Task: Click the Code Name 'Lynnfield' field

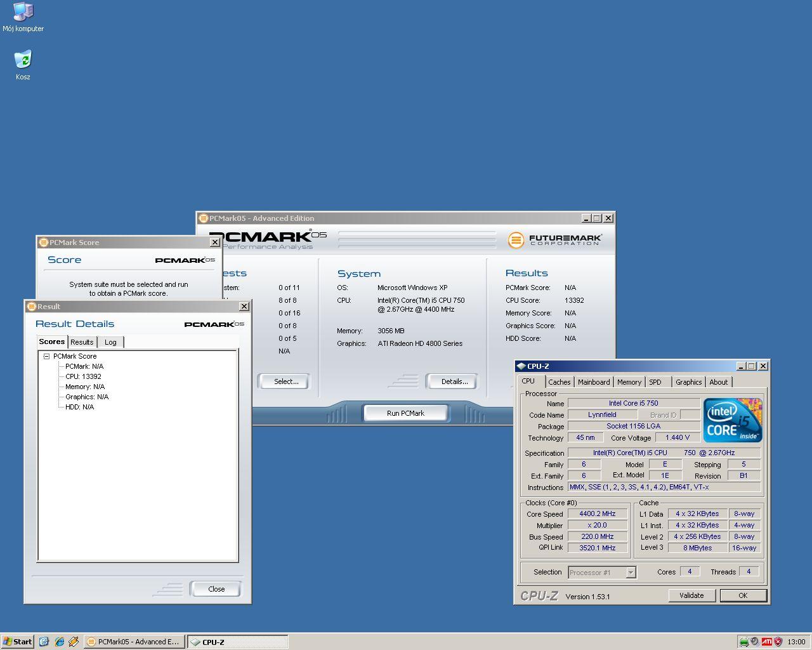Action: coord(602,415)
